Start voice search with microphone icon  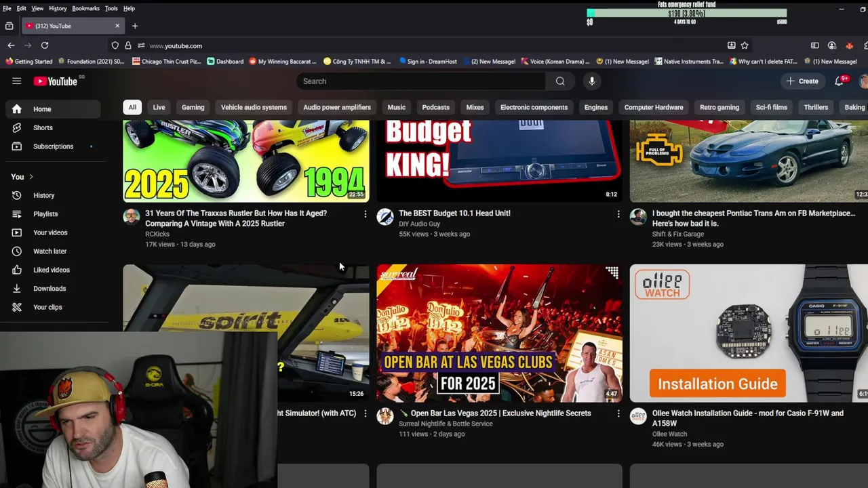(592, 81)
